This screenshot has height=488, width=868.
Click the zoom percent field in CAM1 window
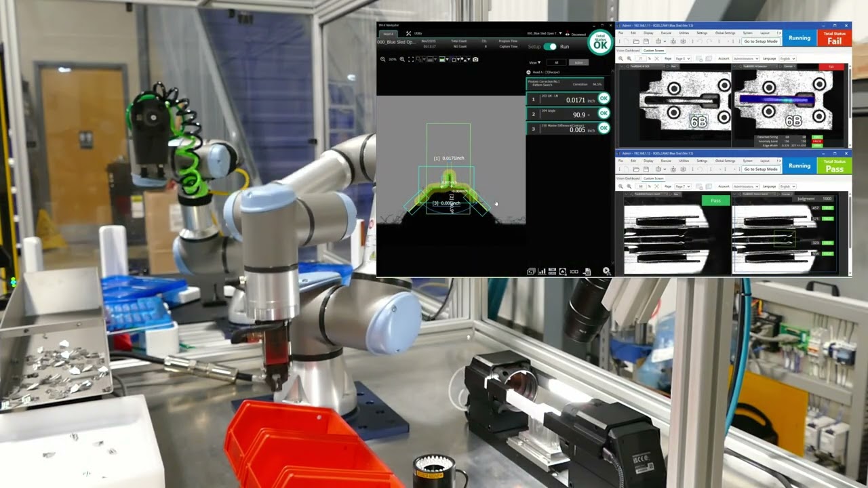pos(640,58)
